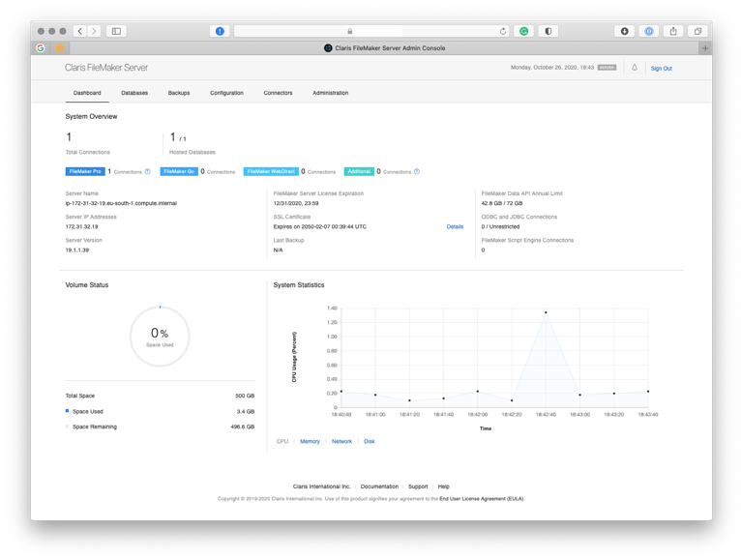Screen dimensions: 741x560
Task: Click the 0 / Unrestricted ODBC value
Action: [500, 227]
